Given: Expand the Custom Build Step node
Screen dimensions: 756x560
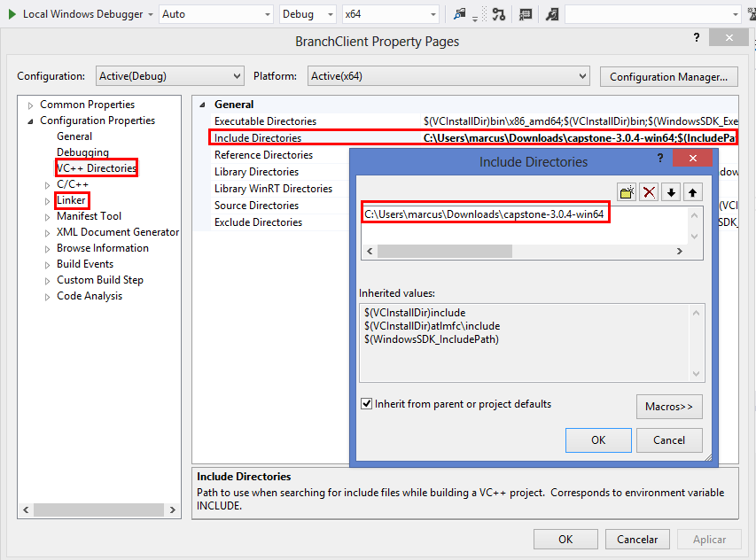Looking at the screenshot, I should pos(47,281).
